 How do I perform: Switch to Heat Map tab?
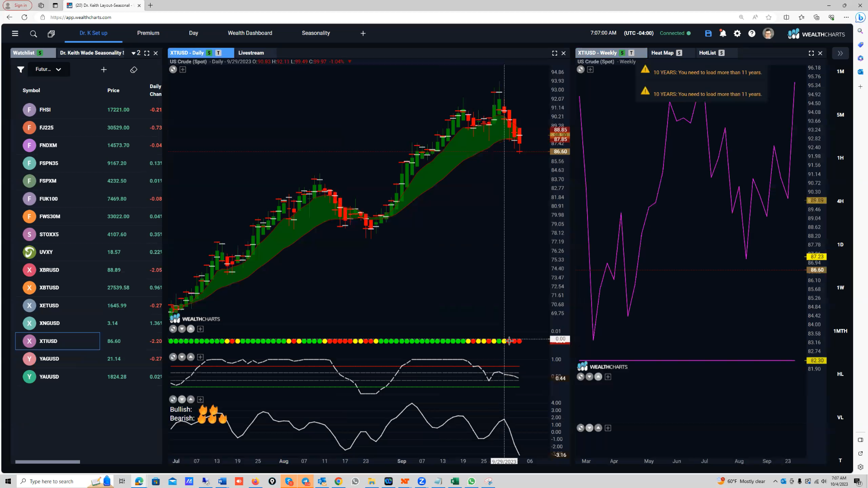coord(662,53)
